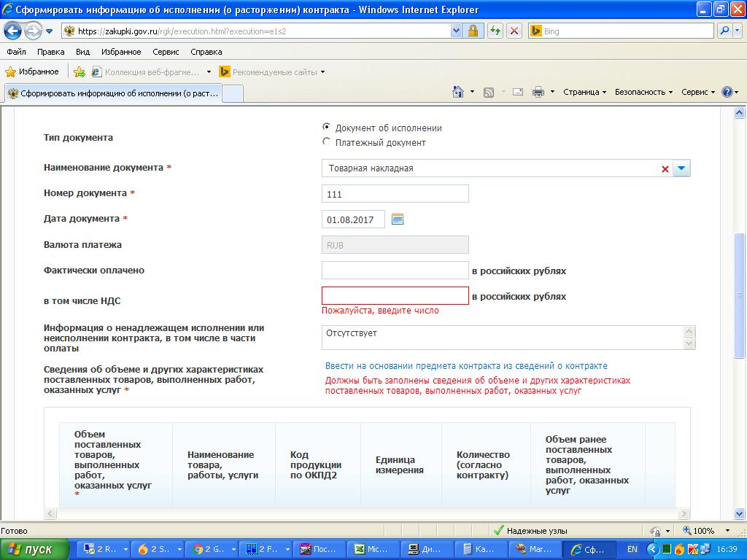Click the RSS feeds icon

tap(489, 92)
